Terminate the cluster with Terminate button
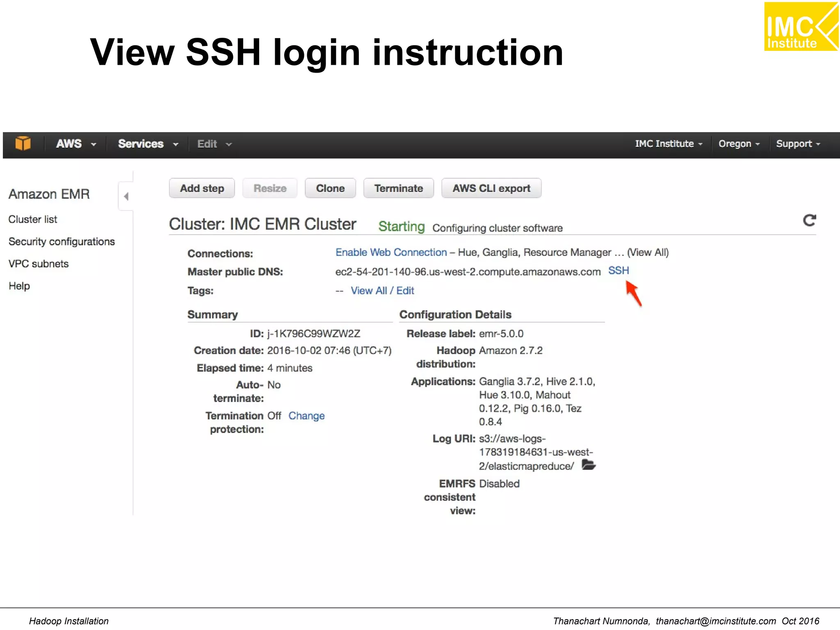 (x=398, y=188)
